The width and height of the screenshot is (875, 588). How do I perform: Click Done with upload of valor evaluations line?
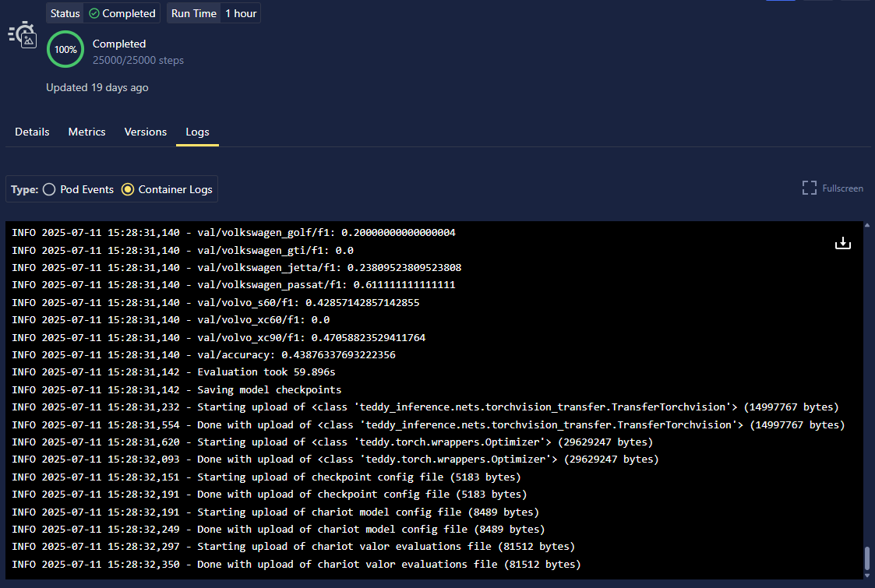tap(296, 565)
